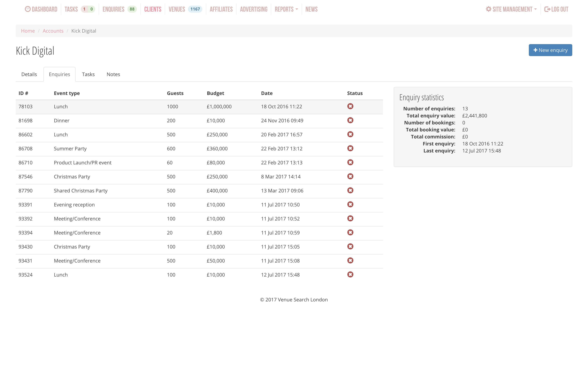Click the date 8 Mar 2017 14:14

pyautogui.click(x=281, y=177)
